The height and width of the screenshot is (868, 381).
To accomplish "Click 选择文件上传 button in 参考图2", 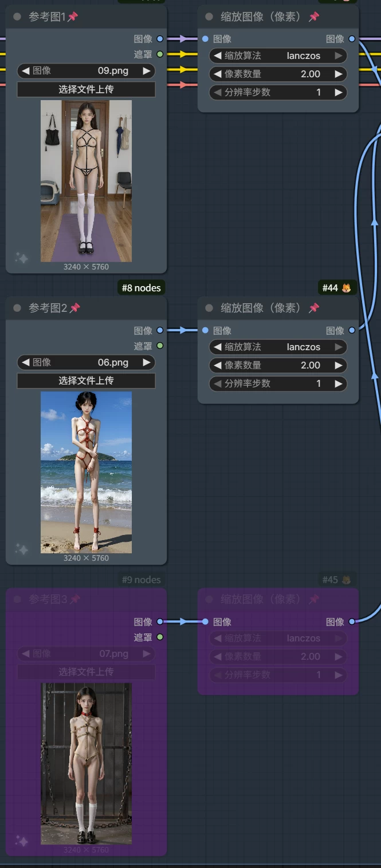I will pyautogui.click(x=86, y=381).
